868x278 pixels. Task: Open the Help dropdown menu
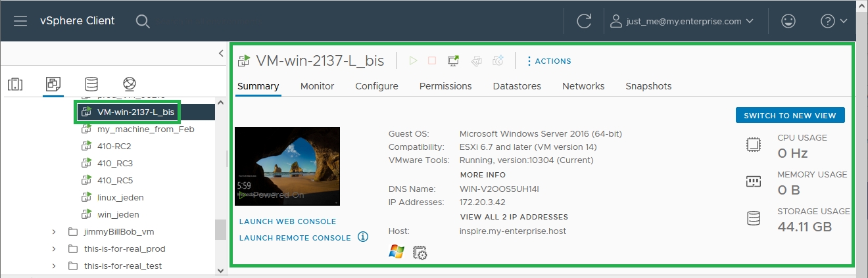(833, 21)
